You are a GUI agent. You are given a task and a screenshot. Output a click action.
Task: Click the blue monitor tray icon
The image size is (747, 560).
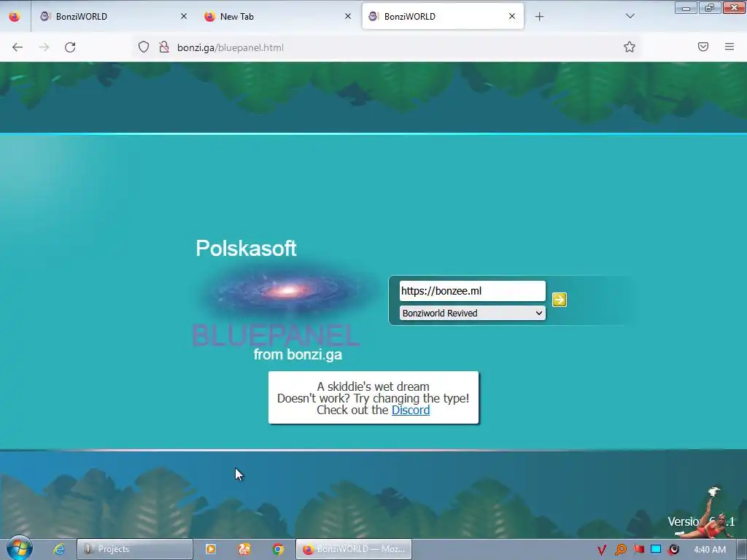tap(656, 550)
